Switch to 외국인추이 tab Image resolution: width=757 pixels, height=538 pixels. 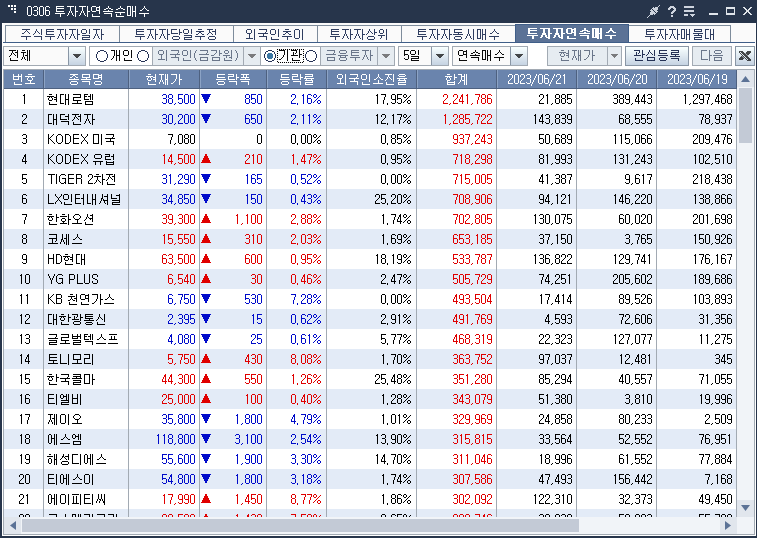tap(275, 34)
